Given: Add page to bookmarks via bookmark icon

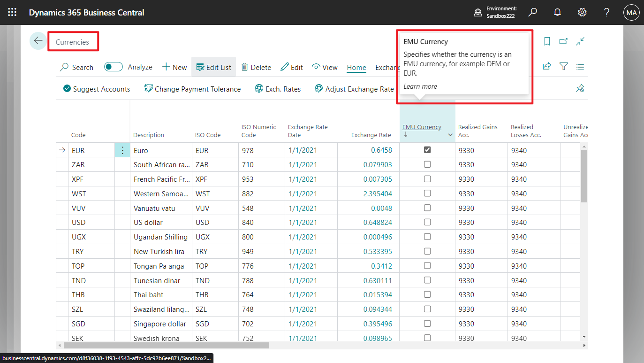Looking at the screenshot, I should coord(547,41).
